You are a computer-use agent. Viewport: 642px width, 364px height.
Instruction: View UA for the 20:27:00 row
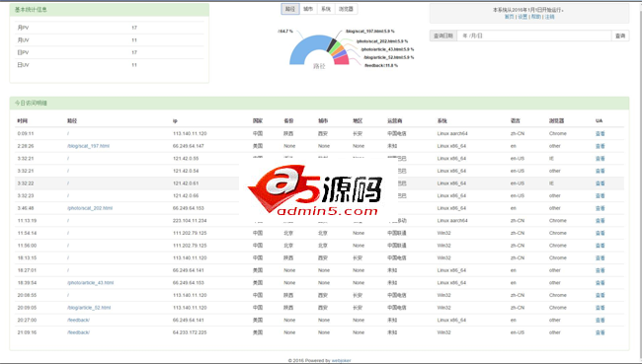coord(601,320)
